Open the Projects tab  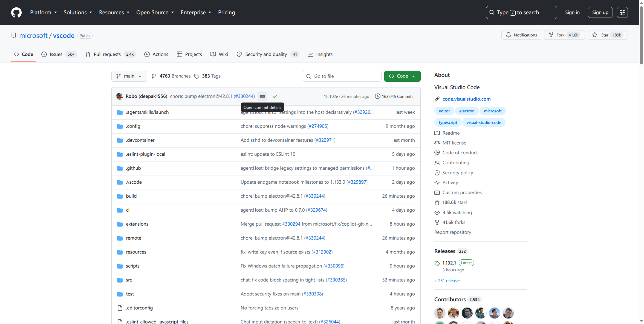coord(189,54)
